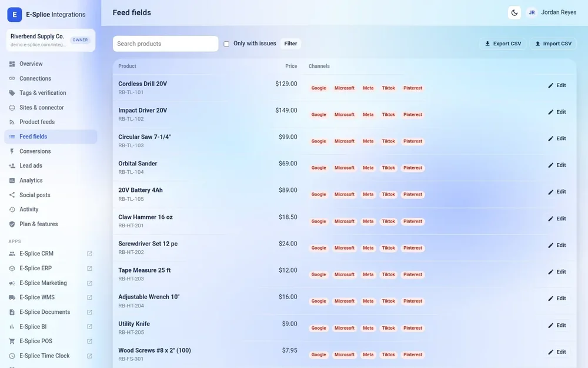
Task: Click the Connections link icon
Action: (x=12, y=78)
